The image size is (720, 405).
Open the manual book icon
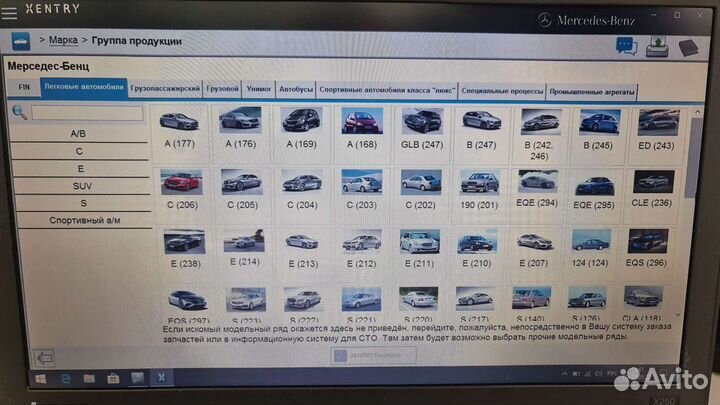pos(688,47)
